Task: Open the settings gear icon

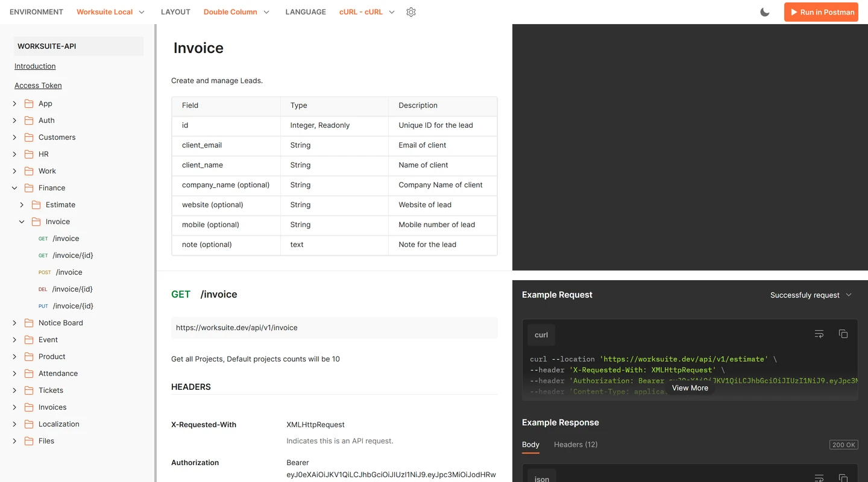Action: (x=411, y=12)
